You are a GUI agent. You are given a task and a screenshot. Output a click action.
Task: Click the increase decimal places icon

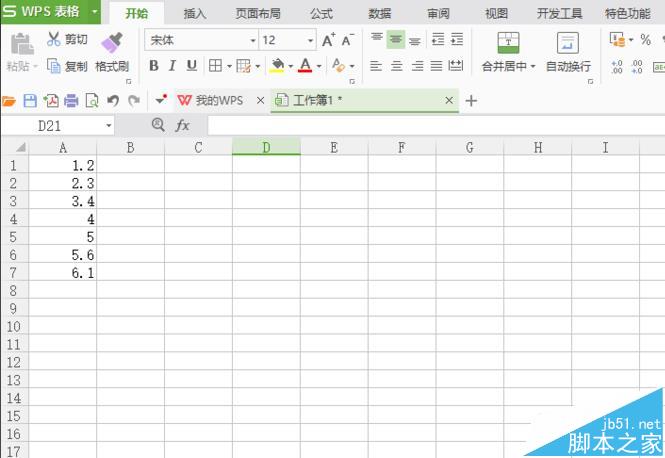(617, 67)
